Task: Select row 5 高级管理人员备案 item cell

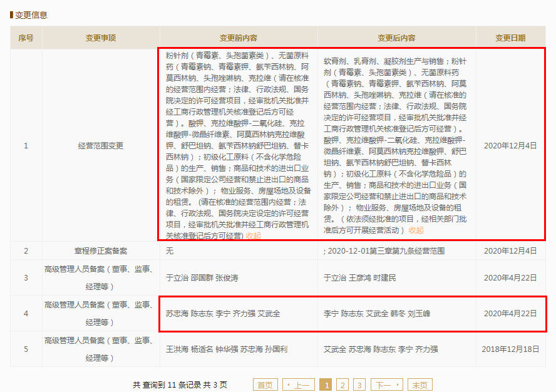Action: click(101, 349)
